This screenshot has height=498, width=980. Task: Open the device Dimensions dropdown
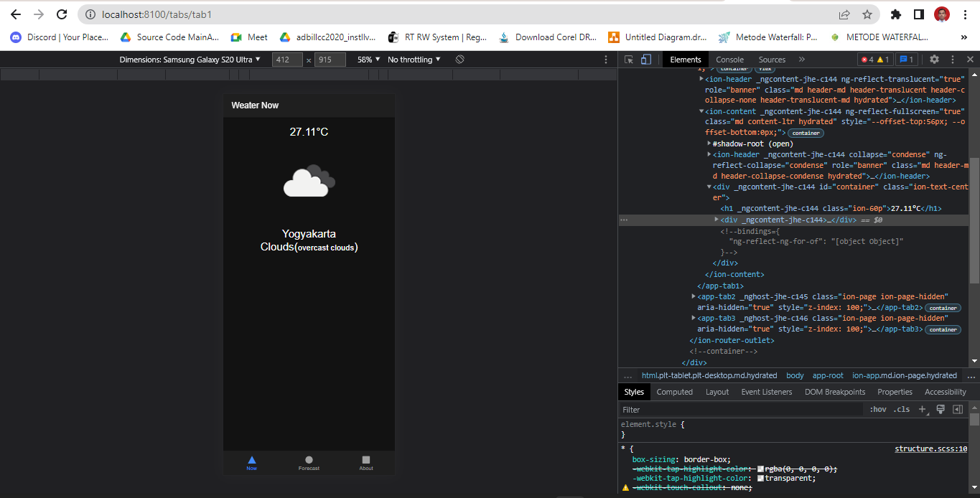point(190,60)
